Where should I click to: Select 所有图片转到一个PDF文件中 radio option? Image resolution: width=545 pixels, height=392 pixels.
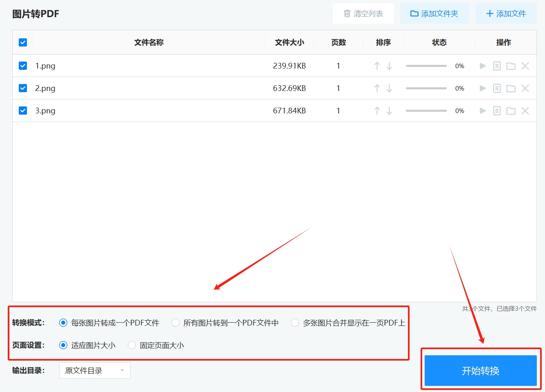point(175,322)
